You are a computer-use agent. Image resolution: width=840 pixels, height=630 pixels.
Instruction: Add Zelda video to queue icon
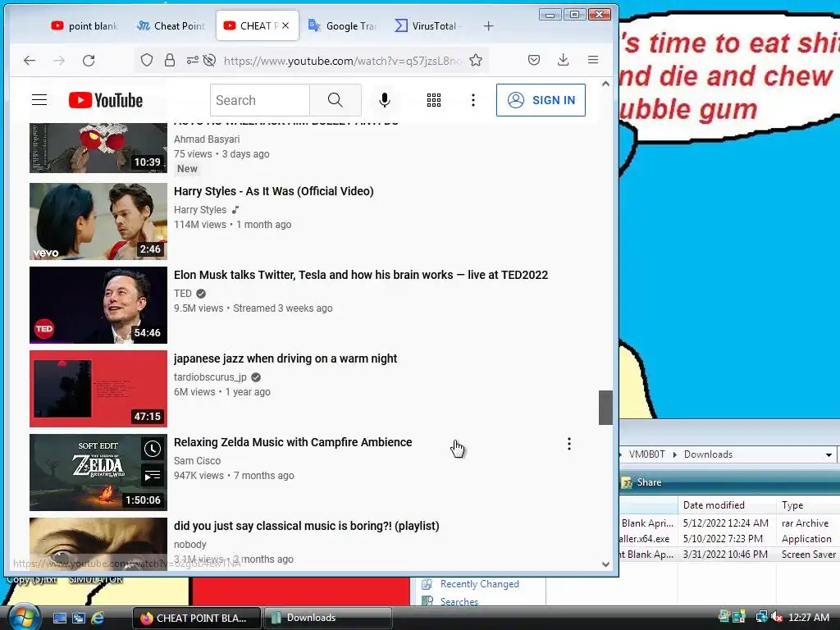(x=153, y=475)
